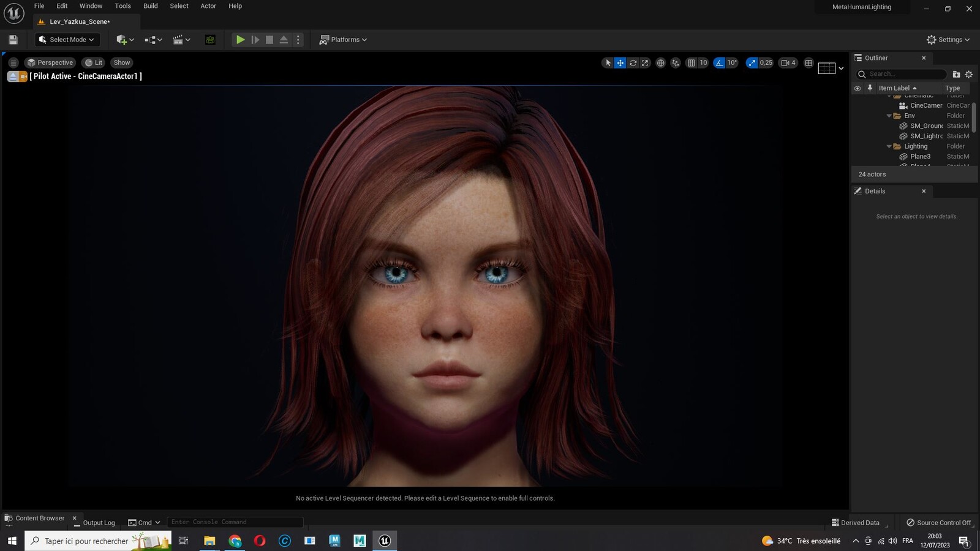The width and height of the screenshot is (980, 551).
Task: Expand the layout chevron beside grid thumbnail
Action: [x=841, y=68]
